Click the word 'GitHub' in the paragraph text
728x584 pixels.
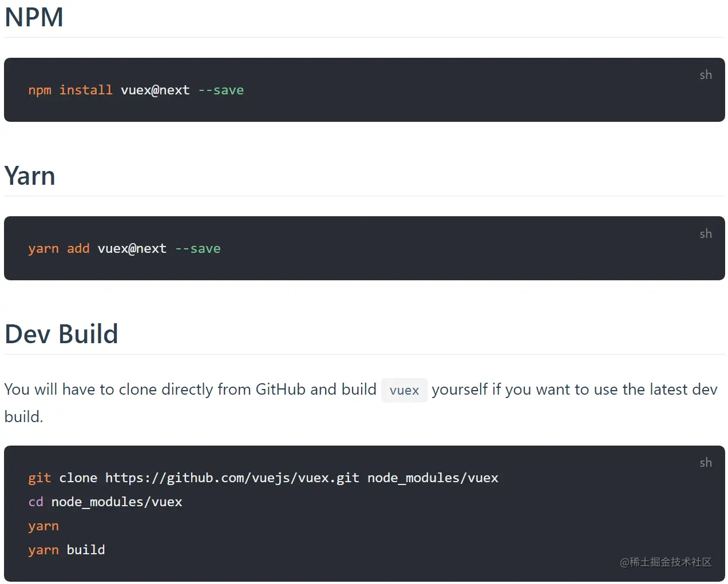(280, 390)
